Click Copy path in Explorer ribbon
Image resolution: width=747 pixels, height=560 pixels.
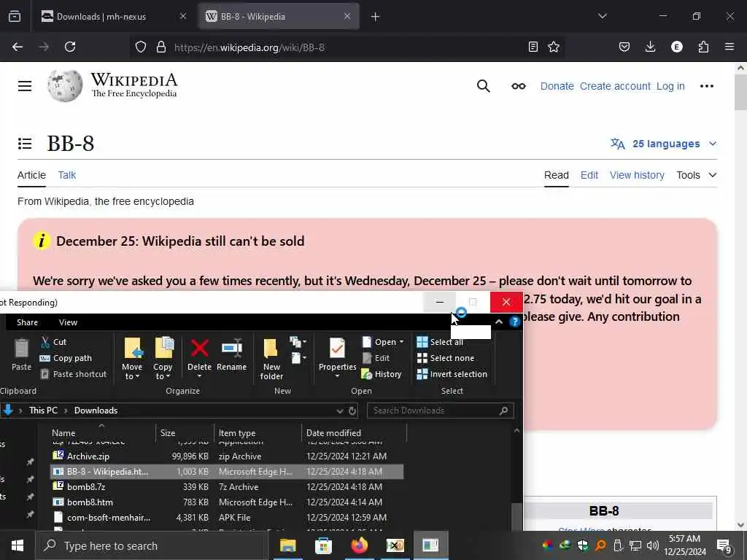point(66,358)
